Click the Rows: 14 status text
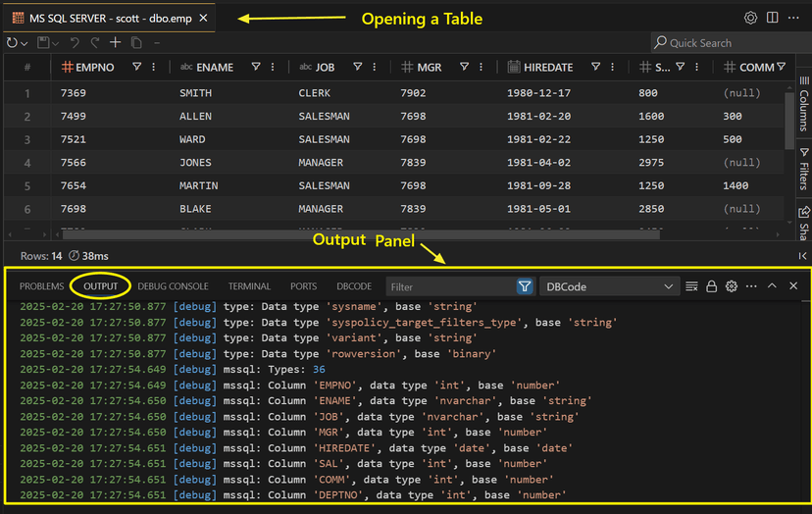 coord(41,256)
